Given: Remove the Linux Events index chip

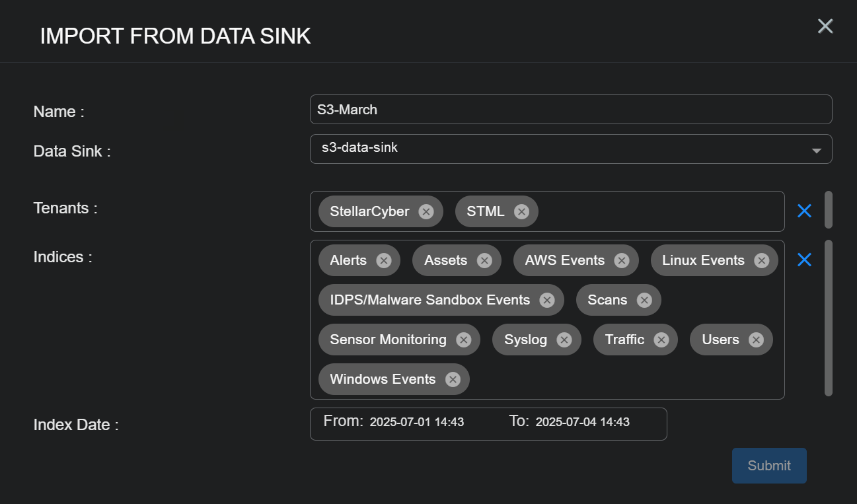Looking at the screenshot, I should click(762, 260).
